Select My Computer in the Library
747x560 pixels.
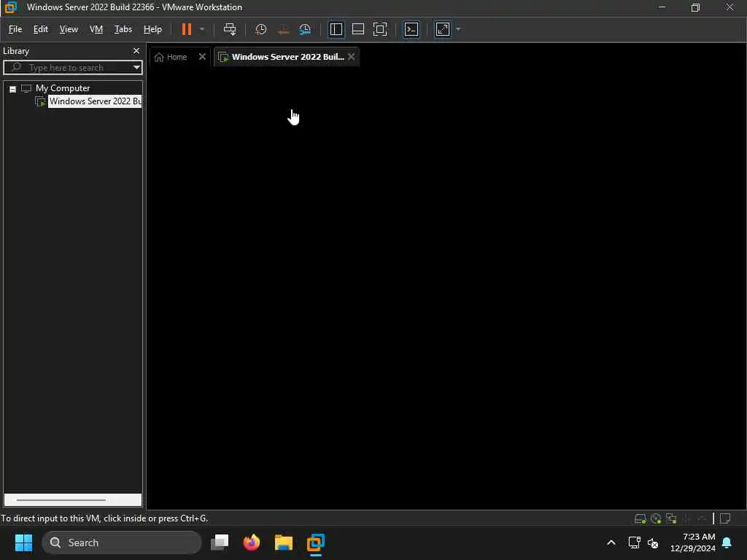tap(63, 88)
